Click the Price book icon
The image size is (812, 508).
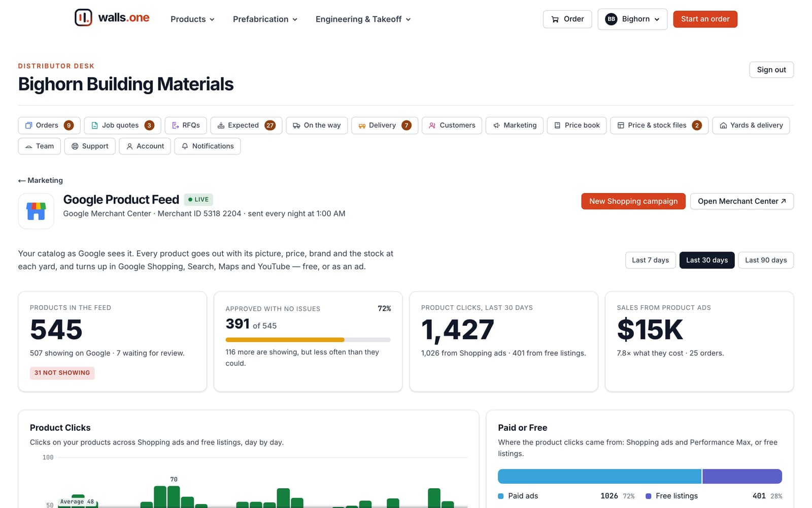pyautogui.click(x=557, y=125)
